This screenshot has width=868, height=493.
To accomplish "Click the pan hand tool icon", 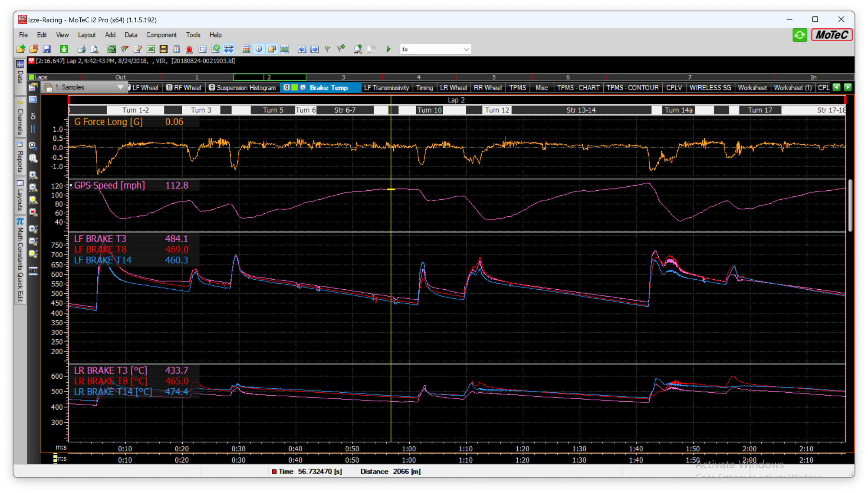I will (33, 159).
